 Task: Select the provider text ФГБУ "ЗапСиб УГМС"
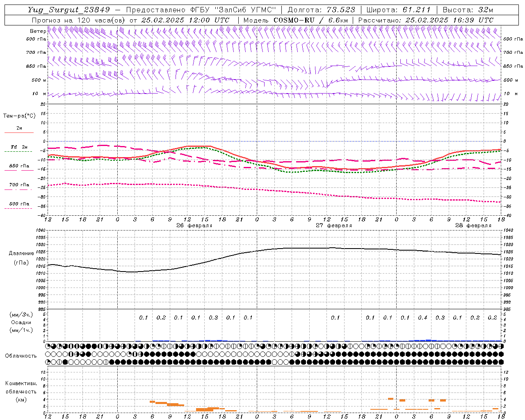tap(233, 10)
